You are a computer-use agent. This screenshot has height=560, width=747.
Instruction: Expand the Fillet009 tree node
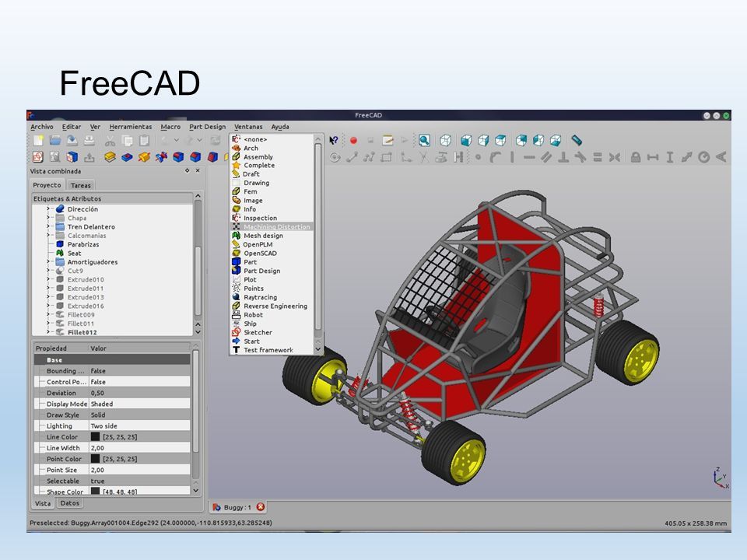click(48, 315)
